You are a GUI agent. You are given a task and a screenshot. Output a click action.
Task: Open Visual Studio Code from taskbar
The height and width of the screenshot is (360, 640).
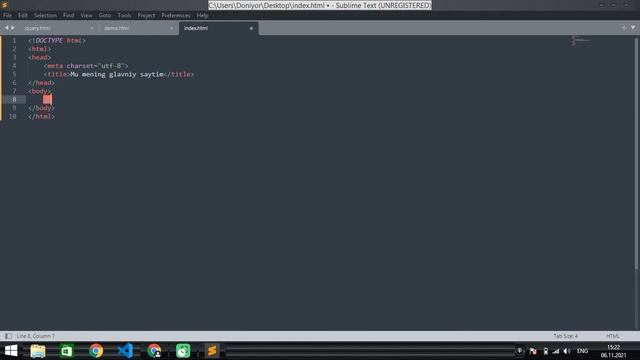(125, 351)
